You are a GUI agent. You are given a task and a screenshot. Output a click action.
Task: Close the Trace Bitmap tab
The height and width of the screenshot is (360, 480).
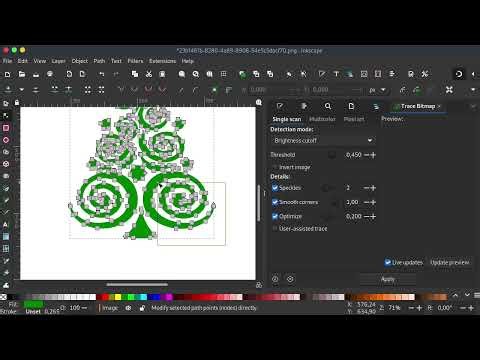[439, 106]
